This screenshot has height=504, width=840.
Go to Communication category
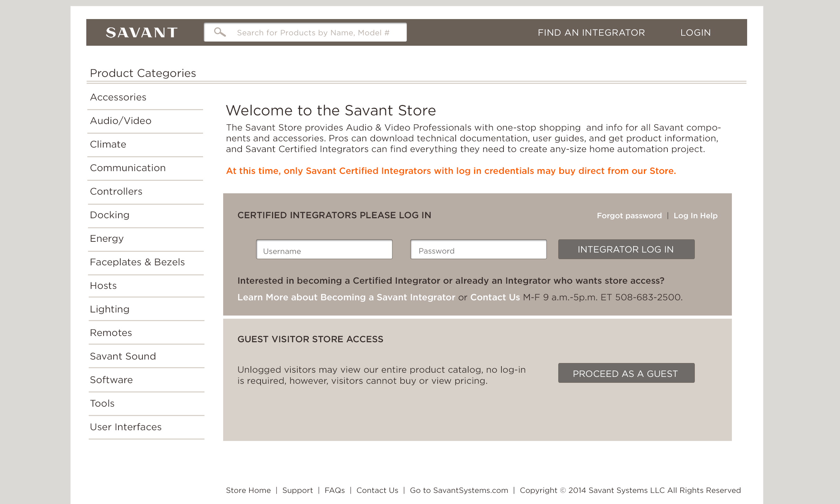click(x=128, y=168)
